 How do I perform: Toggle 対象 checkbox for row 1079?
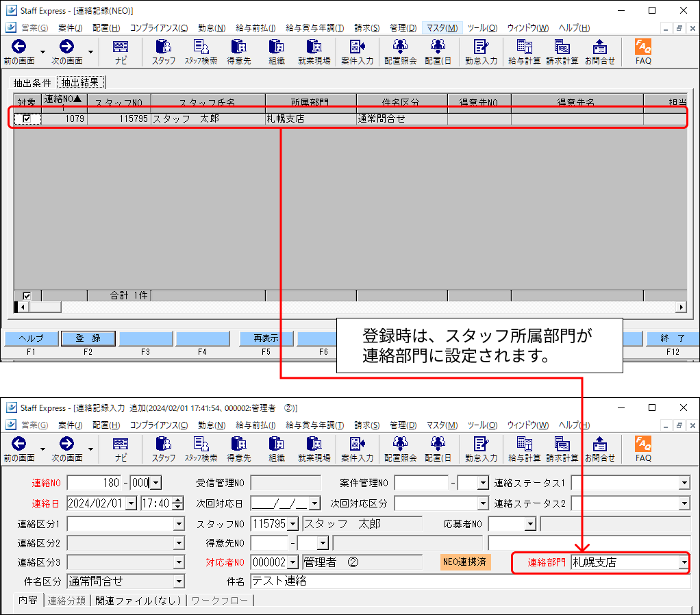pyautogui.click(x=27, y=118)
